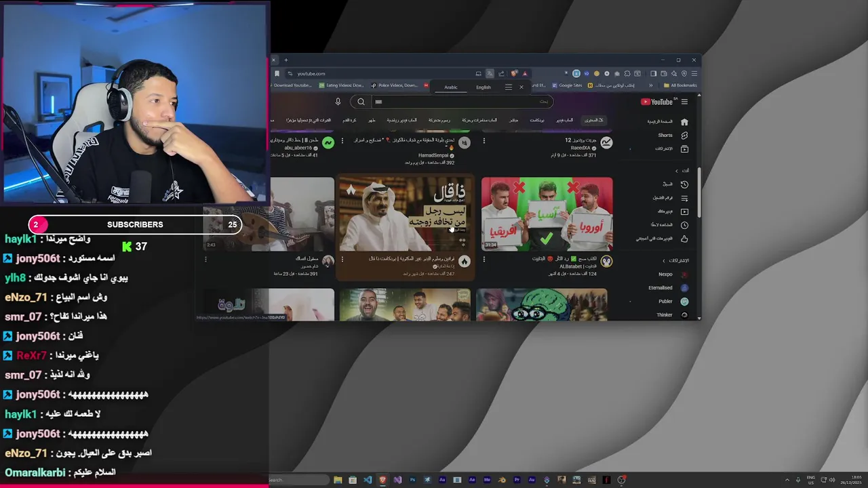Click the Brave Shields lion icon
868x488 pixels.
click(x=514, y=73)
